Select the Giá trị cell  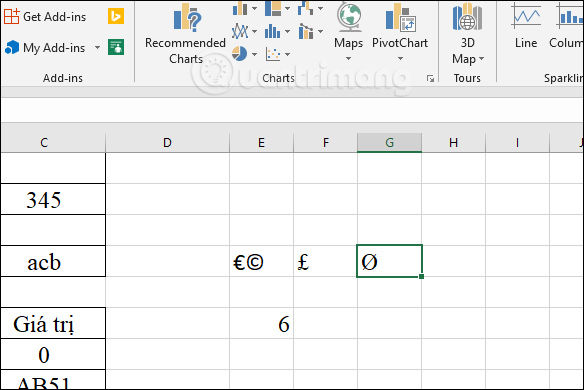[53, 323]
